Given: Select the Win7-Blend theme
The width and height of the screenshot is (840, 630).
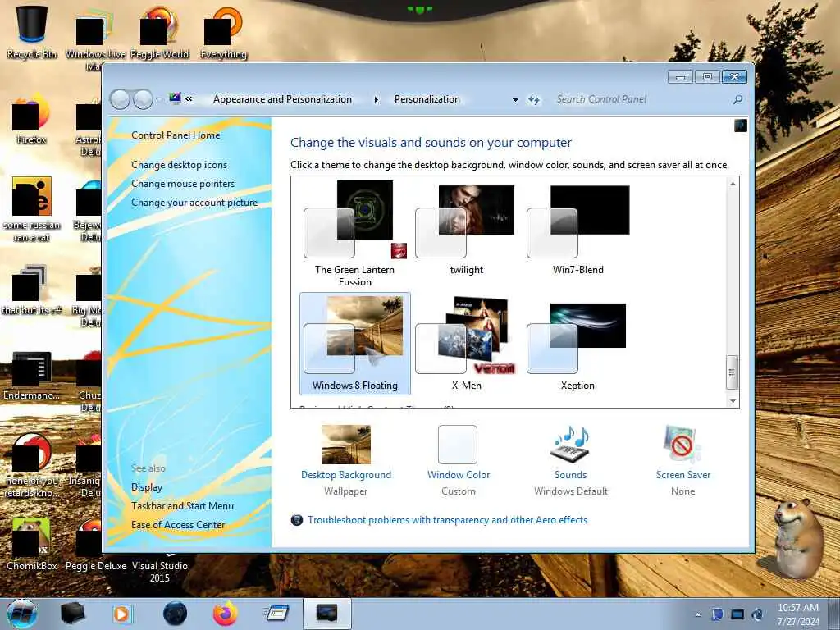Looking at the screenshot, I should click(x=577, y=230).
